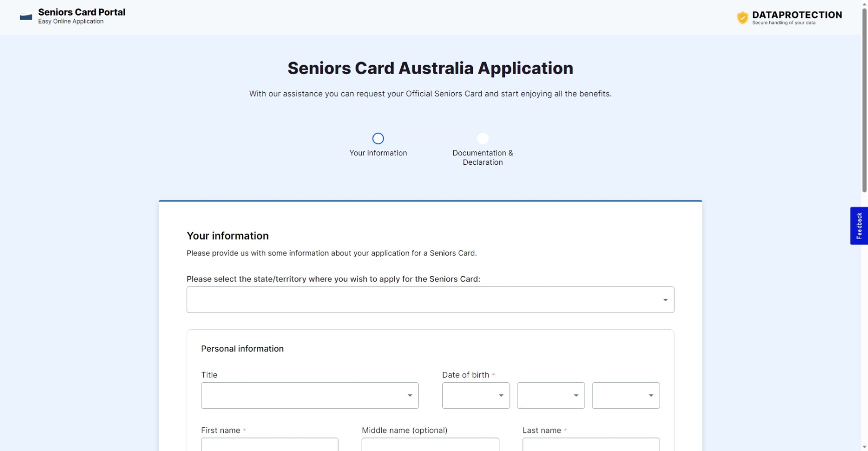
Task: Open the first Date of birth dropdown
Action: pos(476,395)
